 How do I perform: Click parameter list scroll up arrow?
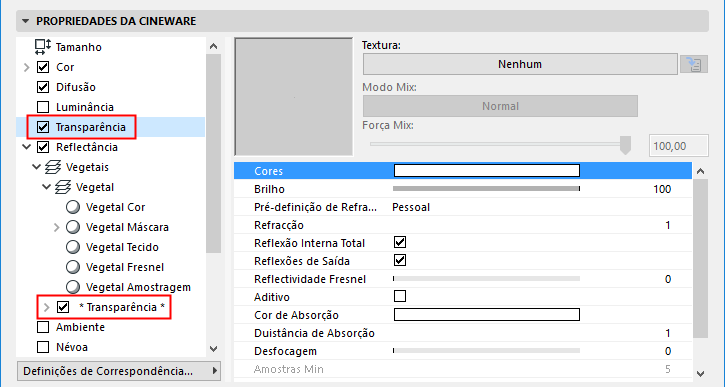(700, 171)
